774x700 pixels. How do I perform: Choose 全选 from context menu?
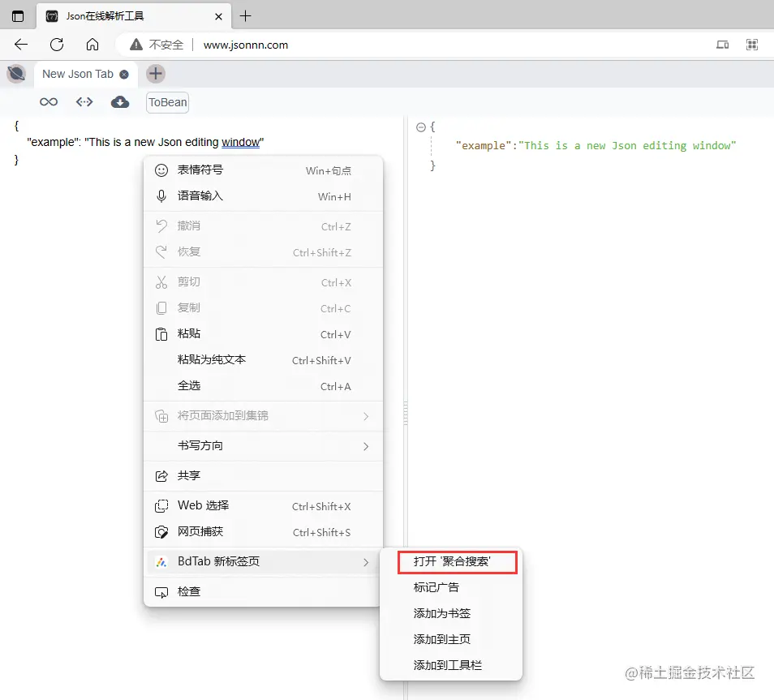[263, 386]
